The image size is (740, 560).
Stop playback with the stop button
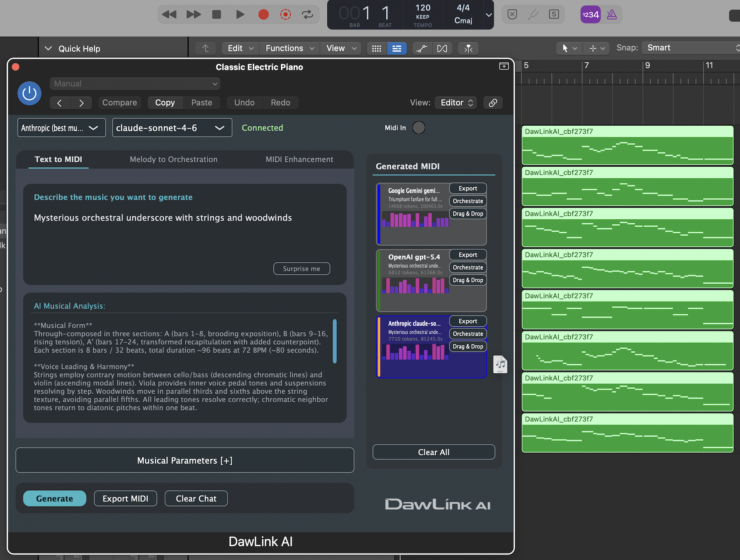click(x=216, y=15)
